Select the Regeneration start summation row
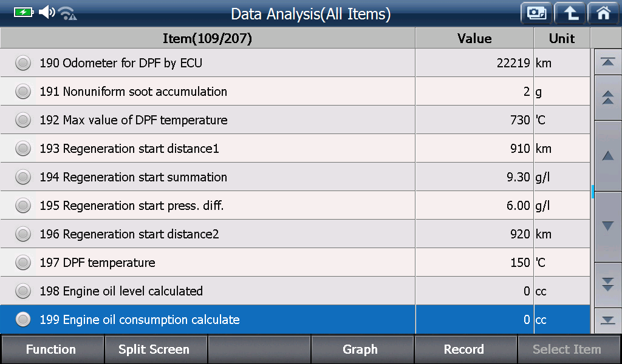This screenshot has width=622, height=364. pyautogui.click(x=295, y=177)
